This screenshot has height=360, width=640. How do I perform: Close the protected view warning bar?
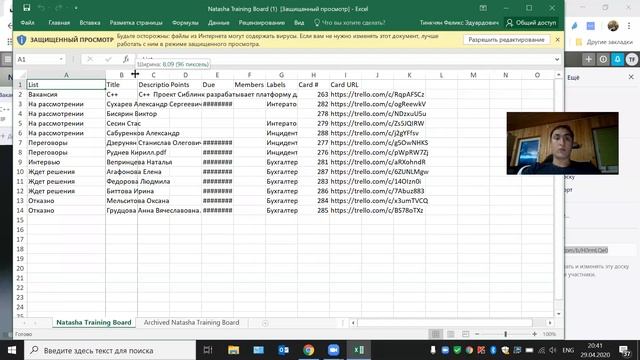pos(558,40)
